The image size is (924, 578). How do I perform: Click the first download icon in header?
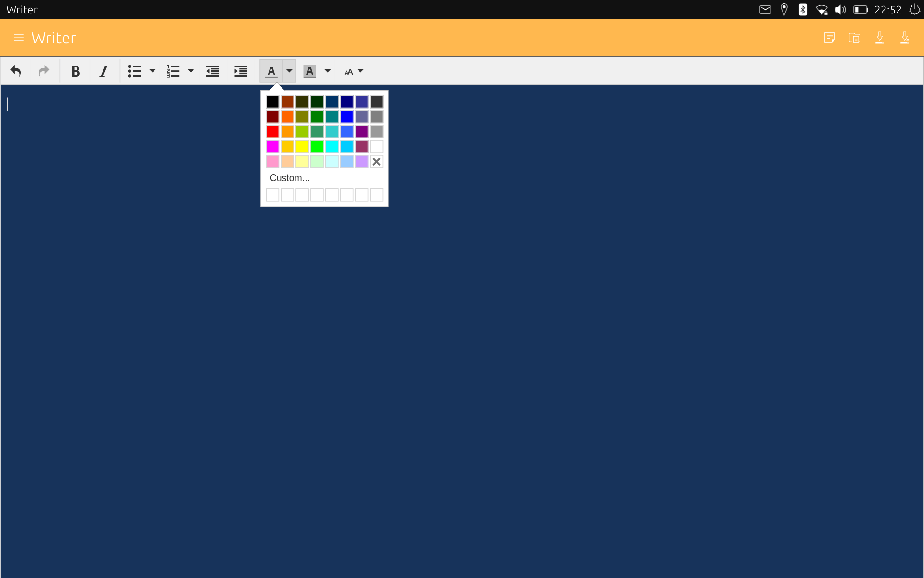[x=880, y=38]
